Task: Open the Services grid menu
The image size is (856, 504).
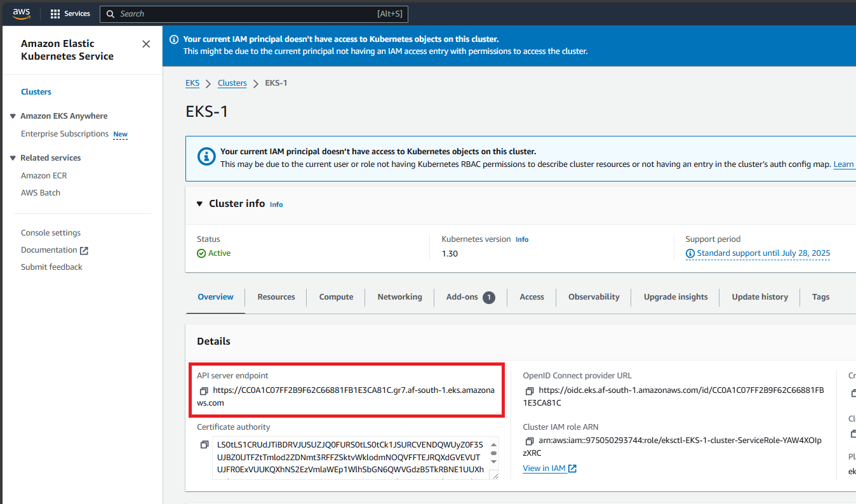Action: tap(70, 13)
